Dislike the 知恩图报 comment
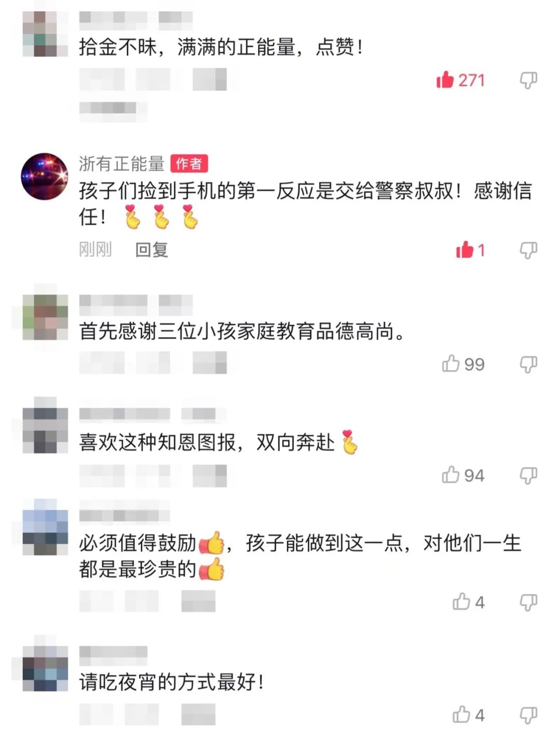560x748 pixels. (528, 475)
